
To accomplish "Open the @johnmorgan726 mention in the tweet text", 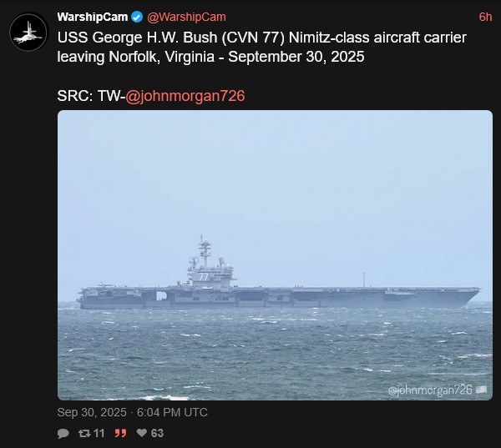I will [185, 96].
